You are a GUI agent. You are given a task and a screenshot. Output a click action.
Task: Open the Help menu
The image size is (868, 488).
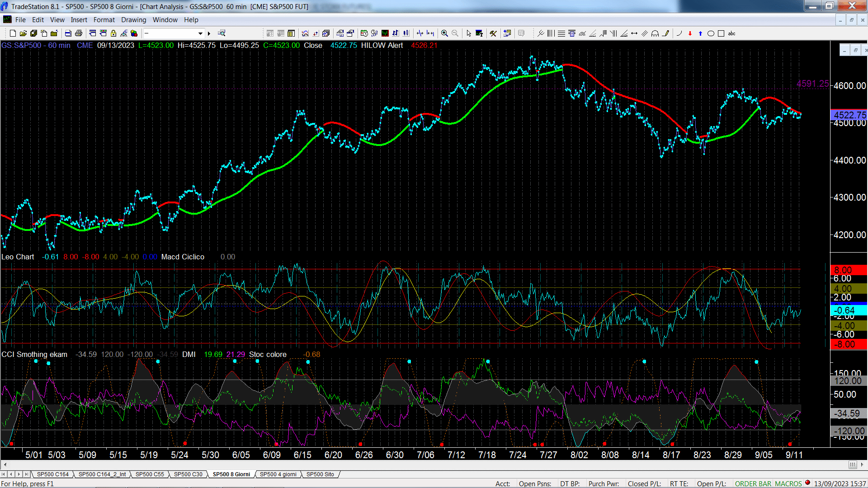pos(191,19)
